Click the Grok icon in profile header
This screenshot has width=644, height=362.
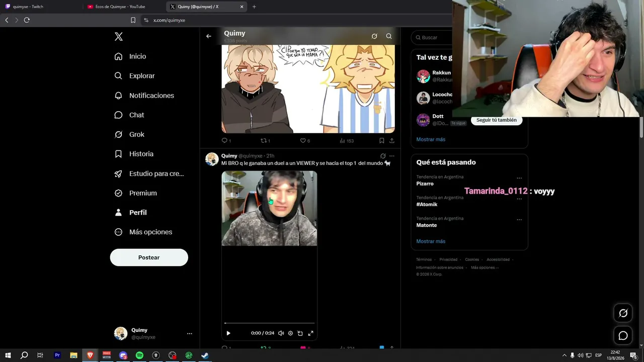click(374, 36)
